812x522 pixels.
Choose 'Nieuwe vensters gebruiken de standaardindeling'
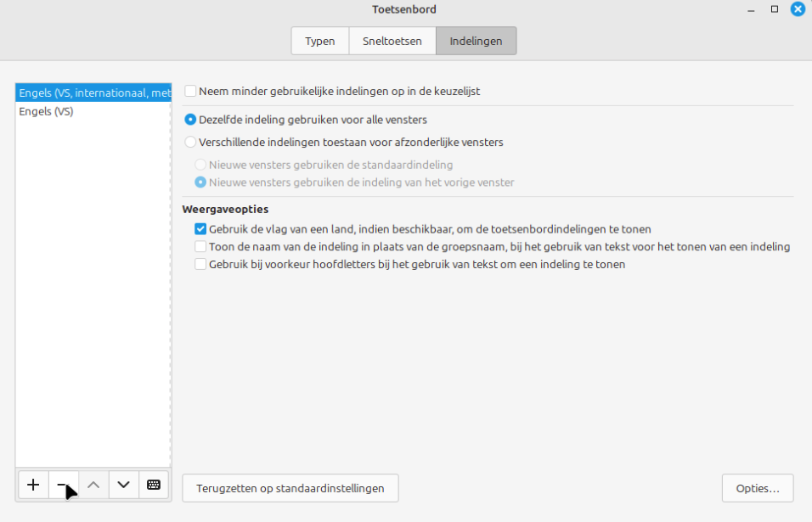click(x=200, y=165)
